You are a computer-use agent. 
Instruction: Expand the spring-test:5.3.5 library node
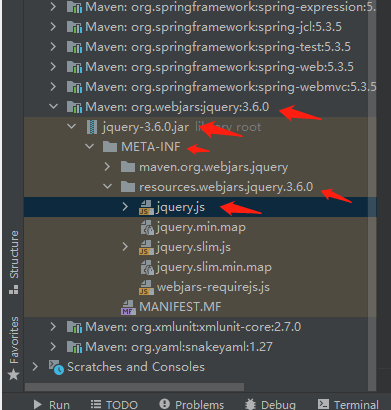click(x=53, y=47)
